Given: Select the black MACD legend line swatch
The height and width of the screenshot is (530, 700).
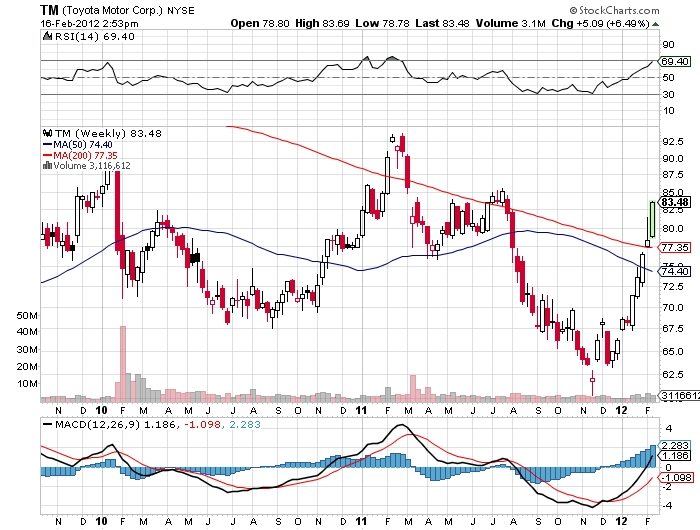Looking at the screenshot, I should tap(47, 424).
